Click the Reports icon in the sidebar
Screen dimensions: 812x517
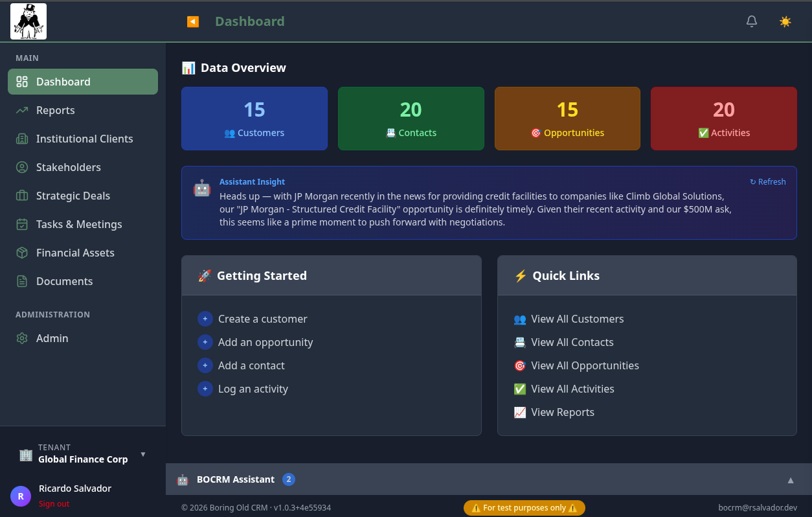21,110
